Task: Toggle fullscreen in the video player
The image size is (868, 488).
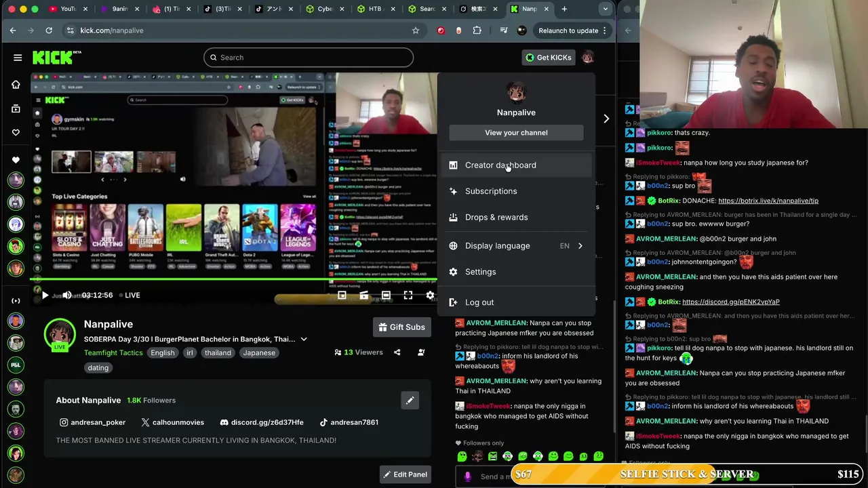Action: [408, 296]
